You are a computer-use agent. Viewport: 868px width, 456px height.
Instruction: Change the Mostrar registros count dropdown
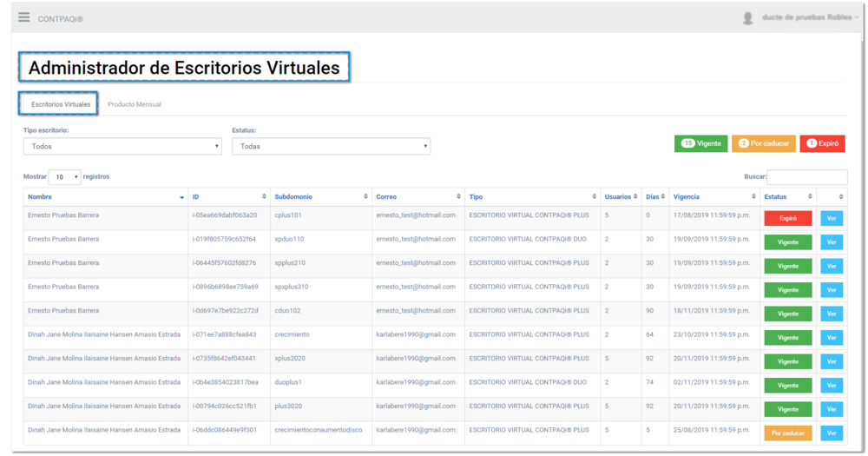[x=64, y=177]
